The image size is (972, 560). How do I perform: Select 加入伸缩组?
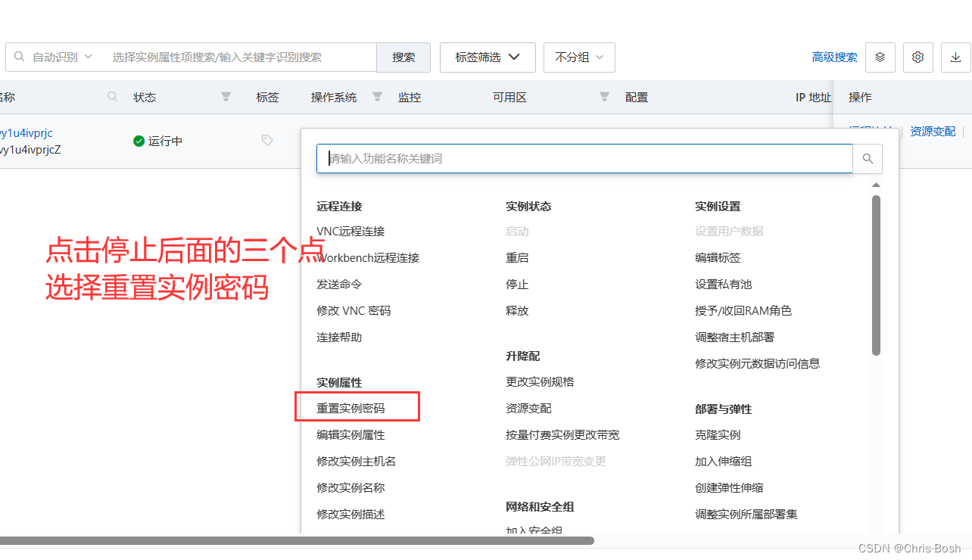click(724, 462)
